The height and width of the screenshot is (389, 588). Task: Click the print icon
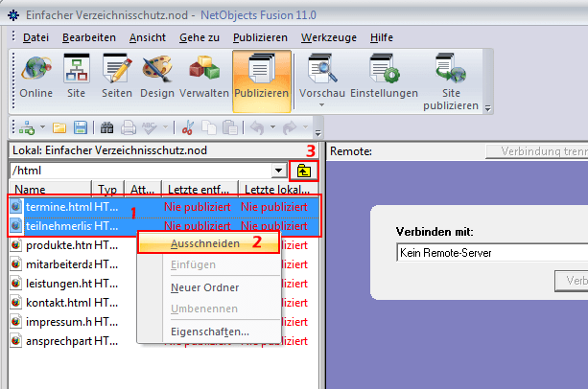129,128
